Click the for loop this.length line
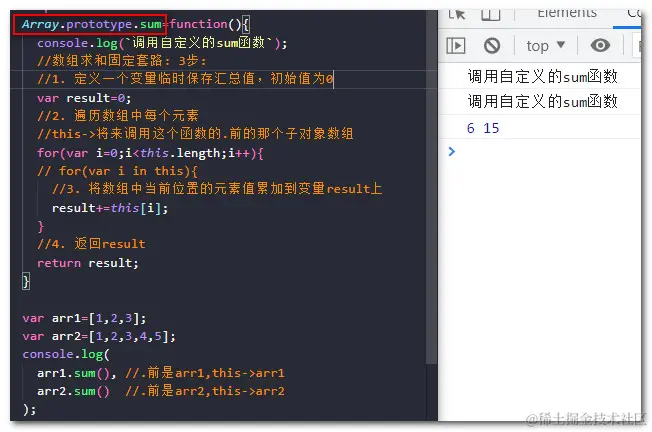Viewport: 652px width, 432px height. click(x=150, y=153)
